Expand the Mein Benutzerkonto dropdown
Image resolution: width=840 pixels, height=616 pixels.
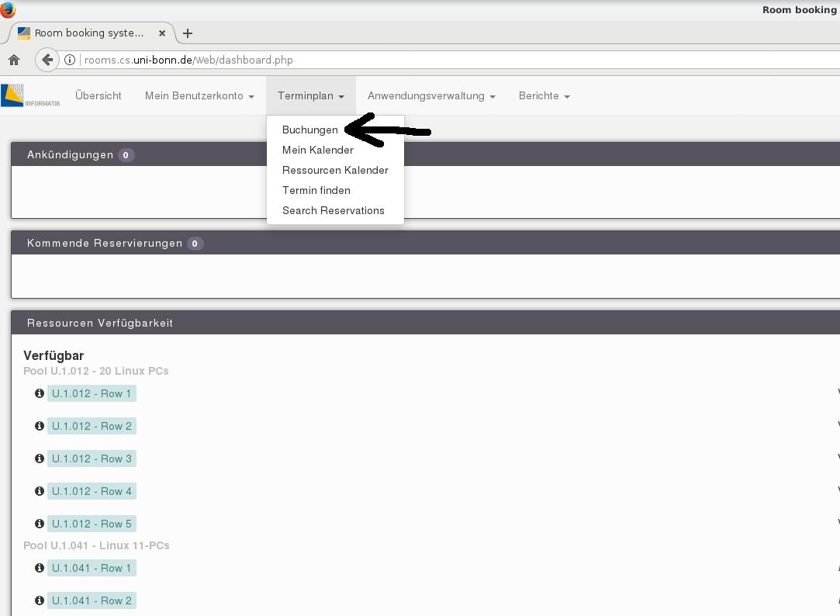click(x=199, y=96)
